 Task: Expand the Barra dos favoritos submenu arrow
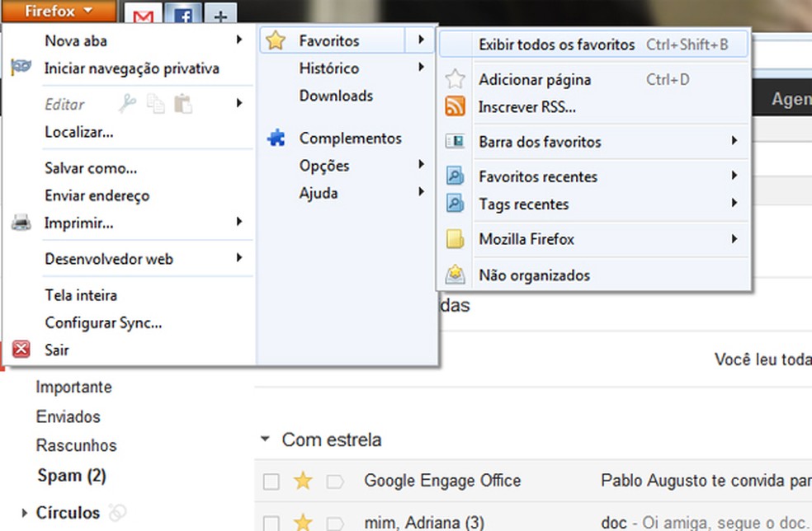tap(735, 142)
